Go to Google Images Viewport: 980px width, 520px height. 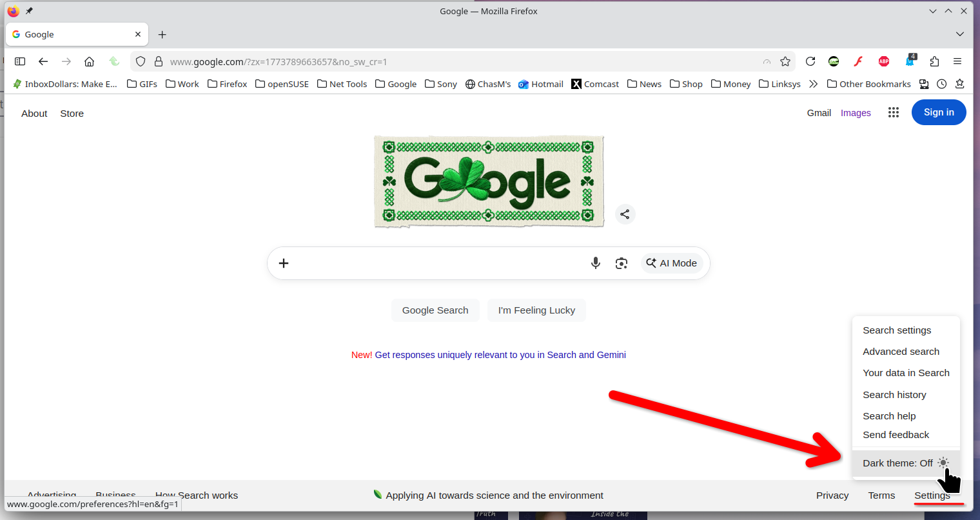[x=856, y=113]
